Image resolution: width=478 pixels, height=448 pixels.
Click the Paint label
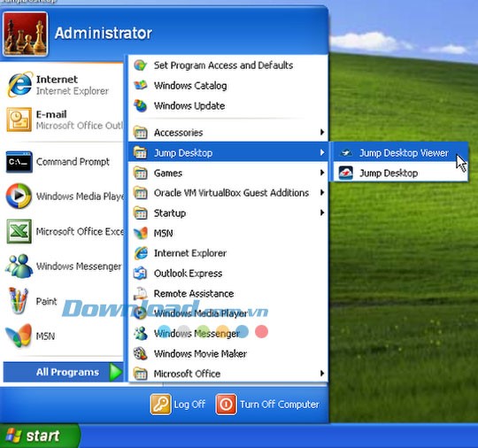click(46, 301)
